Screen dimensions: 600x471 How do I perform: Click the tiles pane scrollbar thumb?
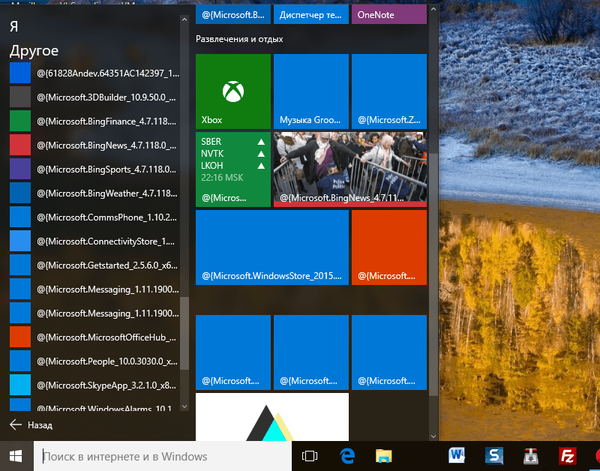pos(433,275)
